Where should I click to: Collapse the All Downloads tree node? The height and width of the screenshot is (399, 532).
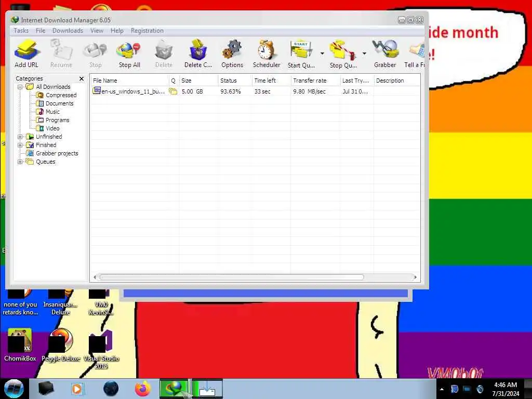click(x=20, y=87)
